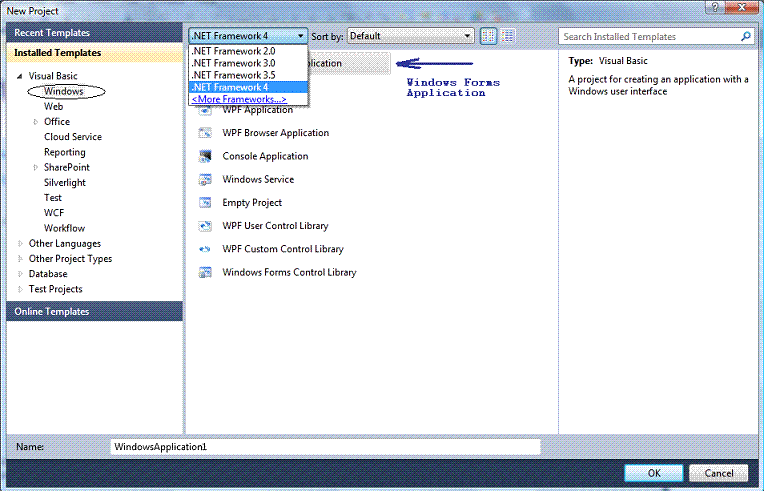This screenshot has width=764, height=491.
Task: Click the Windows Forms Control Library icon
Action: (205, 272)
